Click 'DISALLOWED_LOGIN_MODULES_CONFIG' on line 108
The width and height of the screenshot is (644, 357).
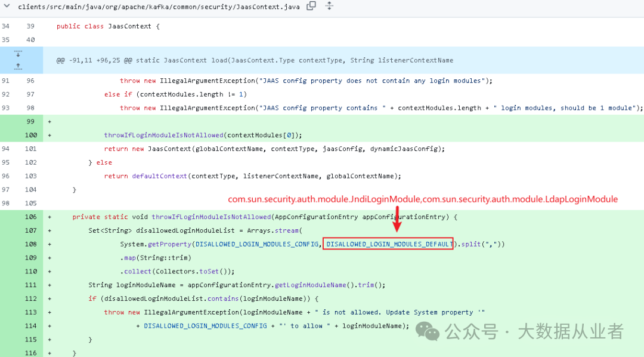256,244
